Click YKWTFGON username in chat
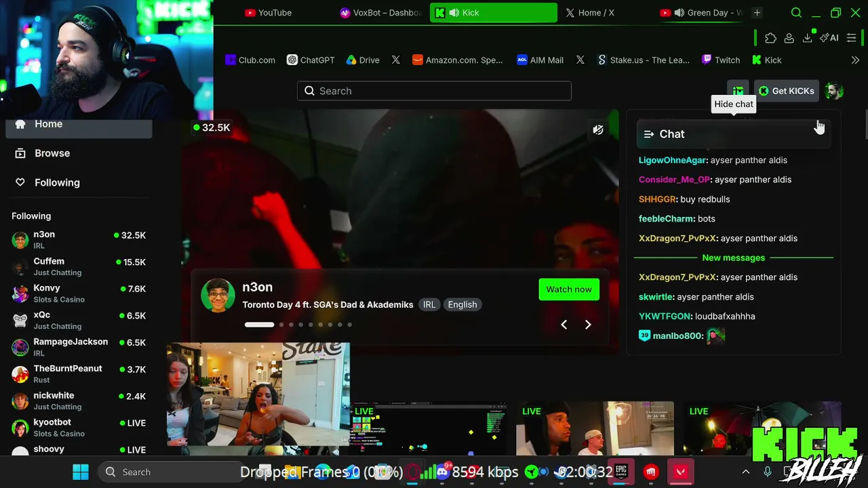The width and height of the screenshot is (868, 488). coord(665,317)
